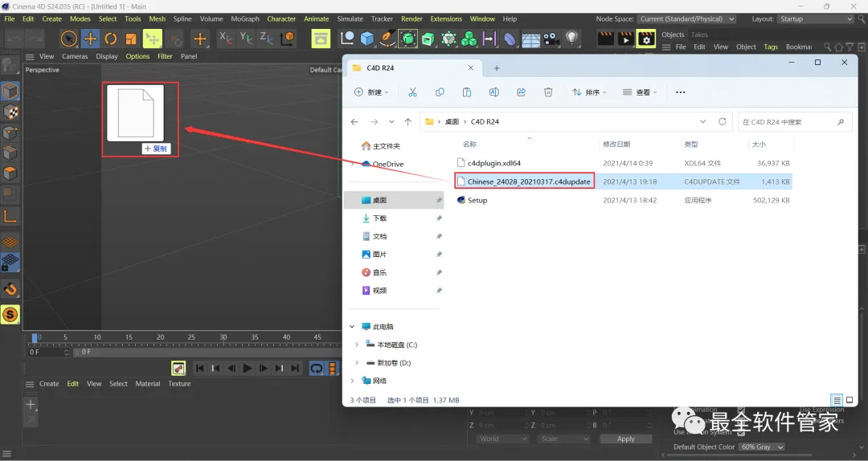The width and height of the screenshot is (868, 461).
Task: Click the share icon in Explorer
Action: click(521, 92)
